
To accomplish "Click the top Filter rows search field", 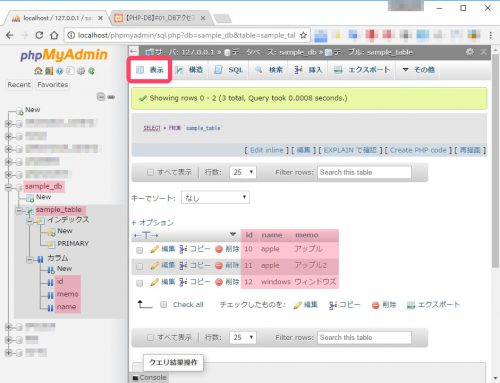I will pos(364,172).
